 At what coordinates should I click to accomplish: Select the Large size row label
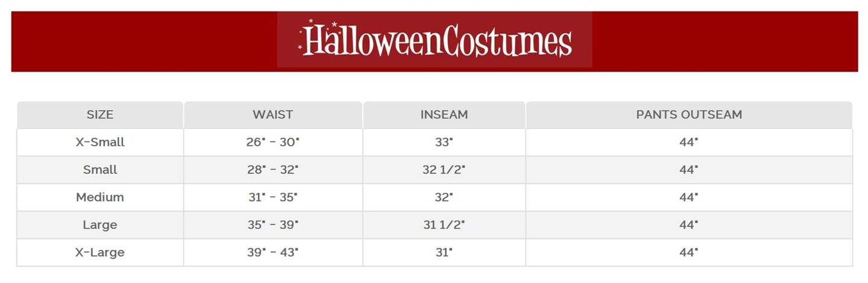point(100,225)
